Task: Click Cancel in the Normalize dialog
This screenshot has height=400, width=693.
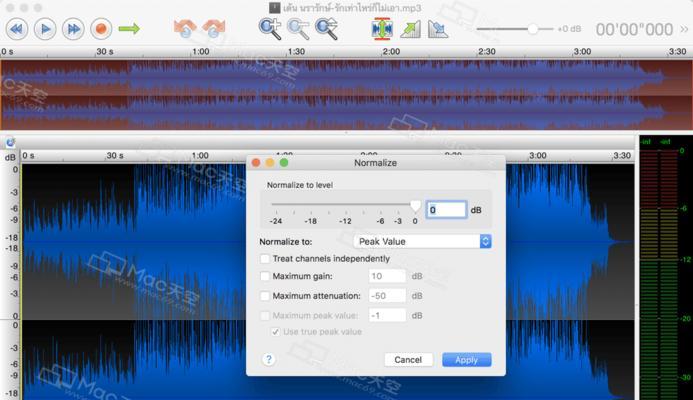Action: coord(408,360)
